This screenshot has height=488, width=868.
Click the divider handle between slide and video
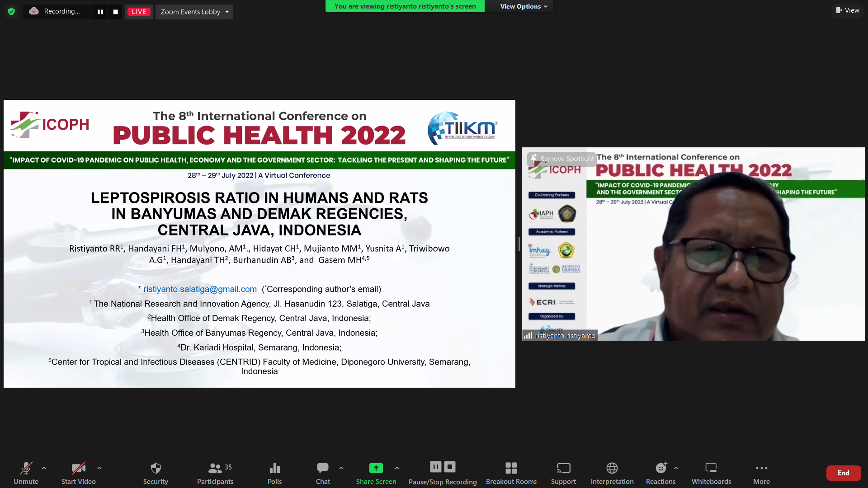pyautogui.click(x=519, y=244)
